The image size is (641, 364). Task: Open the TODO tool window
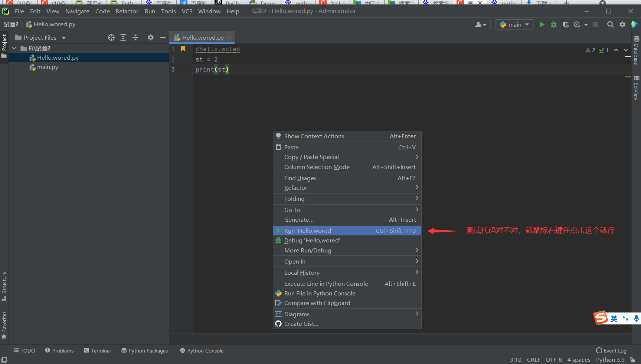pyautogui.click(x=24, y=350)
